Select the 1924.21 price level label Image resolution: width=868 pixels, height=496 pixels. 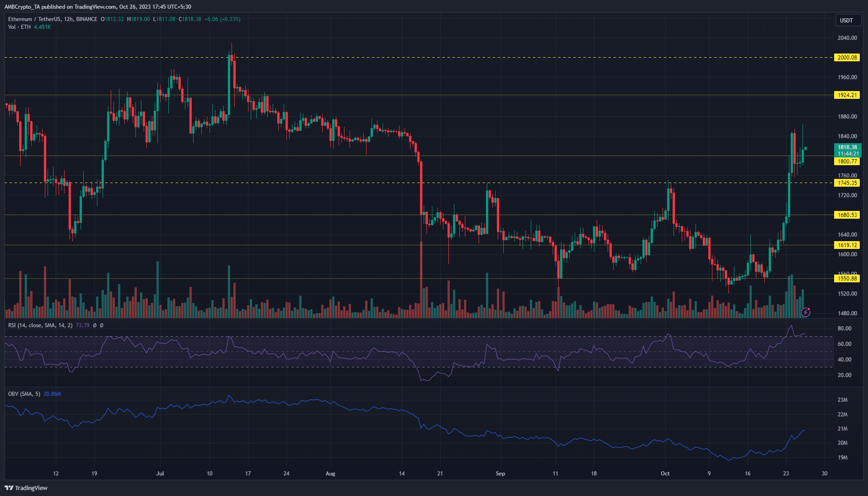pyautogui.click(x=847, y=95)
